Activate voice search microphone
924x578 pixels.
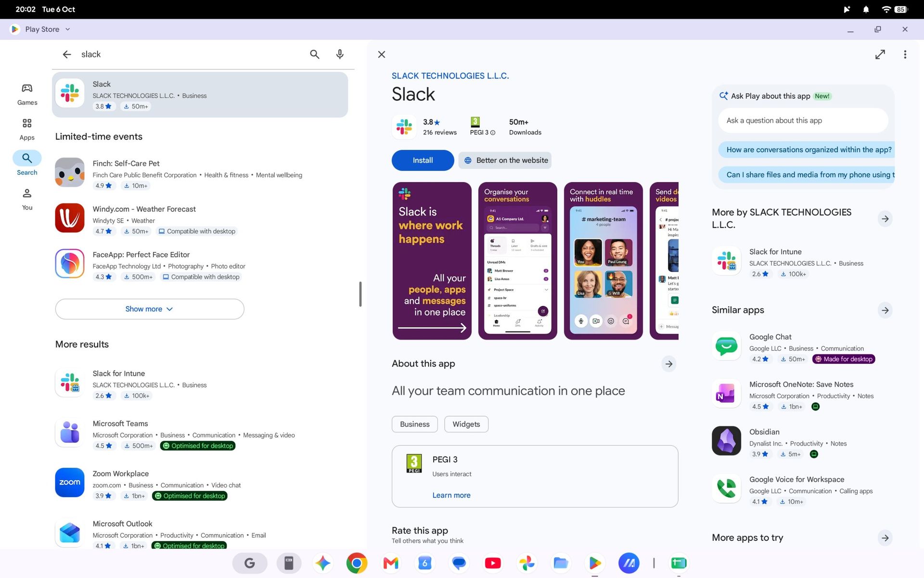pyautogui.click(x=340, y=54)
